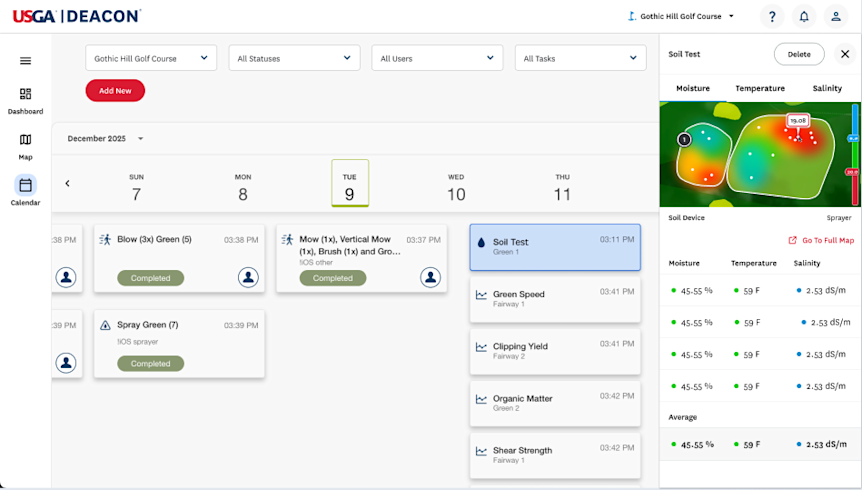Screen dimensions: 862x490
Task: Open All Users dropdown
Action: 437,58
